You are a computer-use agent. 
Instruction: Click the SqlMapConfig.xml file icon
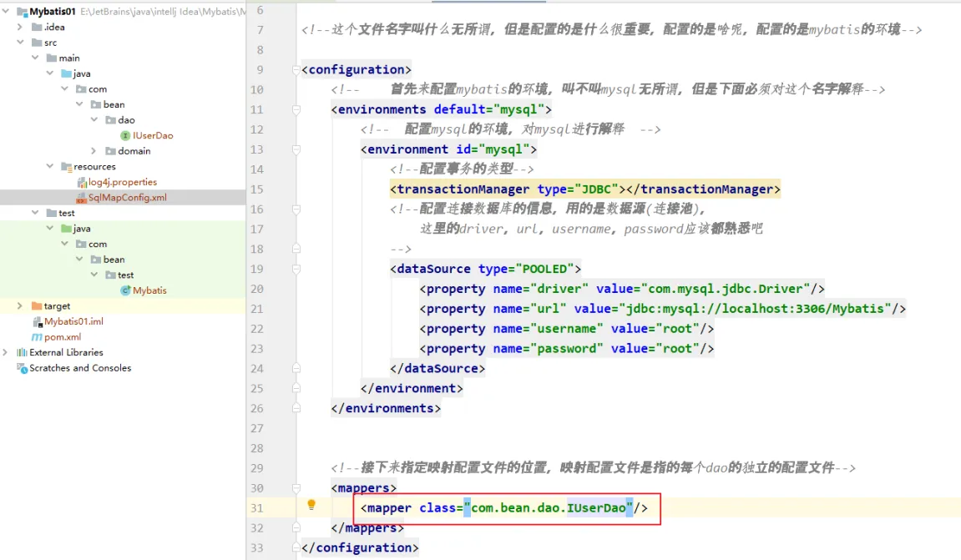[82, 198]
